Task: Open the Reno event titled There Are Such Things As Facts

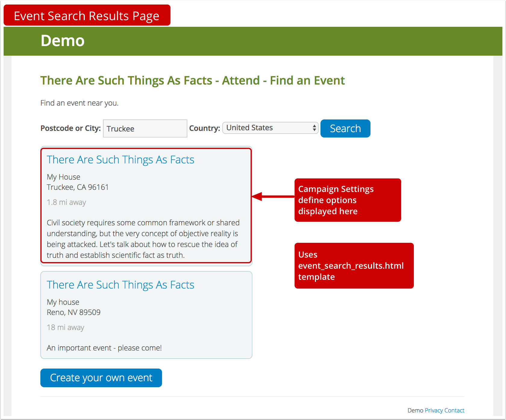Action: [x=120, y=285]
